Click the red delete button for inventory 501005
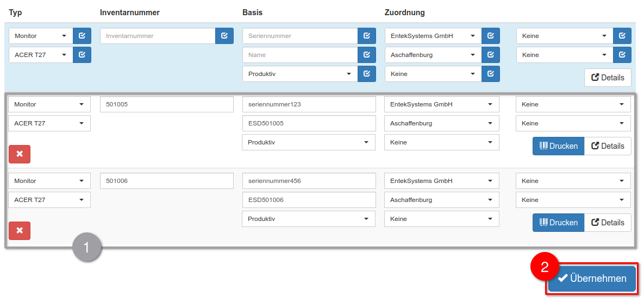644x303 pixels. pyautogui.click(x=20, y=154)
